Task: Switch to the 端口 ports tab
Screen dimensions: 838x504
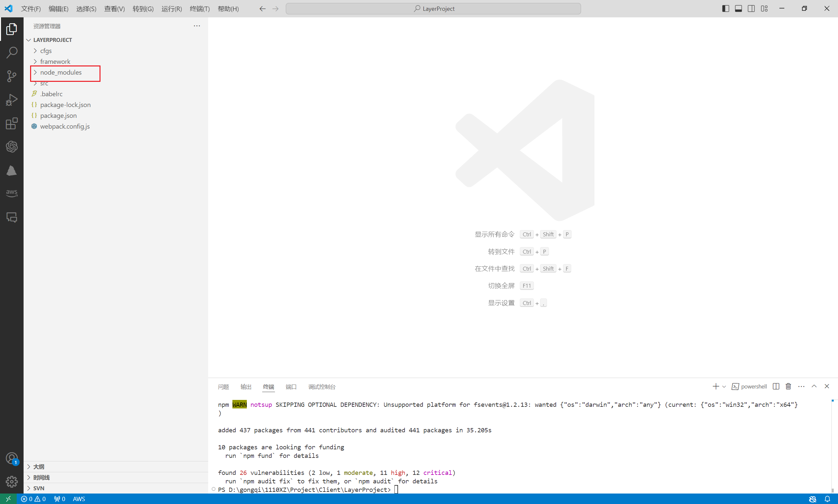Action: click(291, 387)
